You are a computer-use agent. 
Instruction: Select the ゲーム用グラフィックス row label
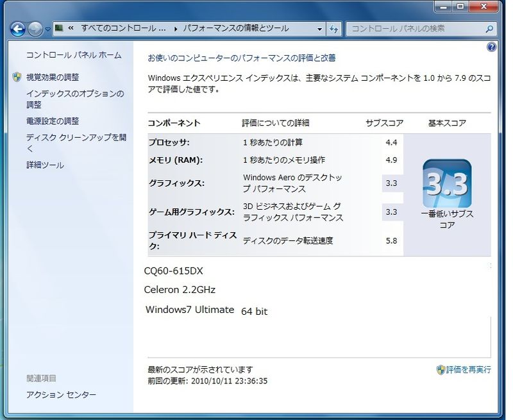(x=192, y=212)
